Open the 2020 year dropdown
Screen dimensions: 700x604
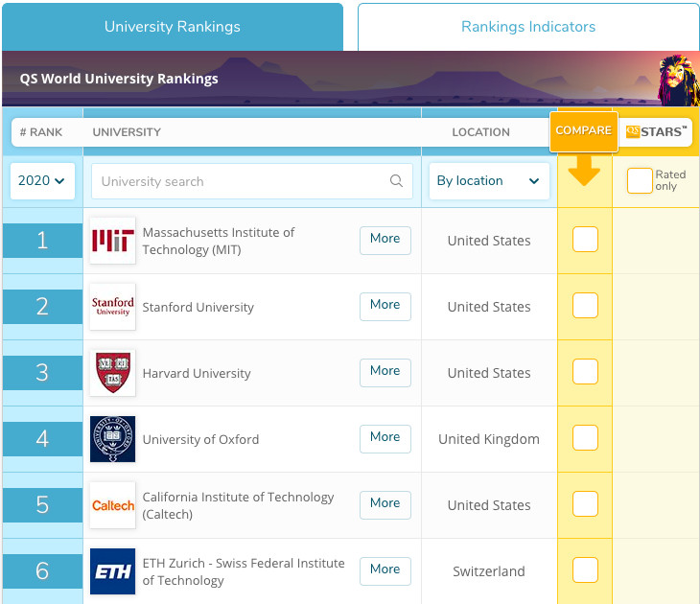[x=42, y=181]
